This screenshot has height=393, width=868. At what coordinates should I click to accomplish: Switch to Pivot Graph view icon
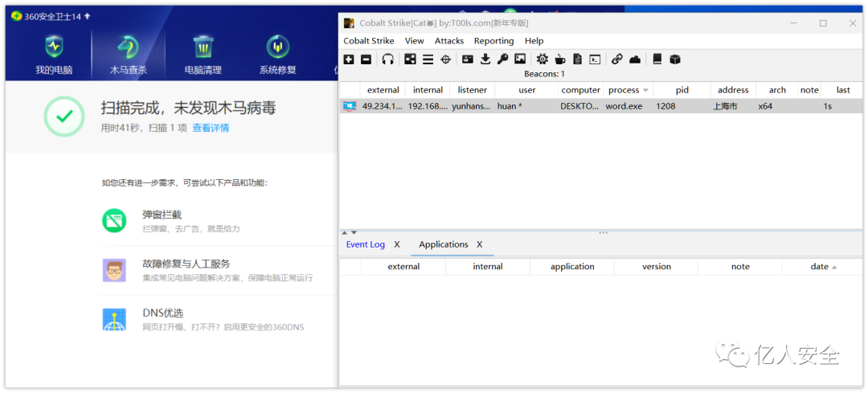tap(410, 59)
